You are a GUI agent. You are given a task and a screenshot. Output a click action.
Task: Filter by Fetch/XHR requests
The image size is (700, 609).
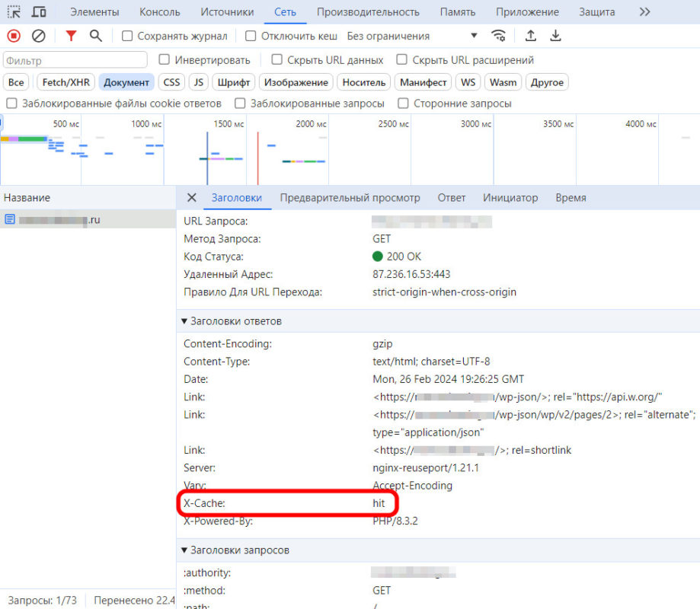point(66,82)
